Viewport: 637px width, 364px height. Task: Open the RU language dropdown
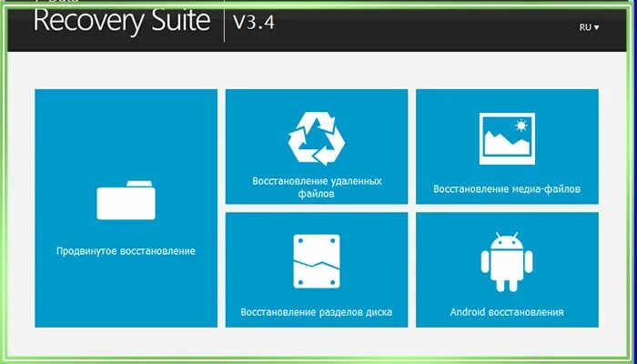coord(589,27)
